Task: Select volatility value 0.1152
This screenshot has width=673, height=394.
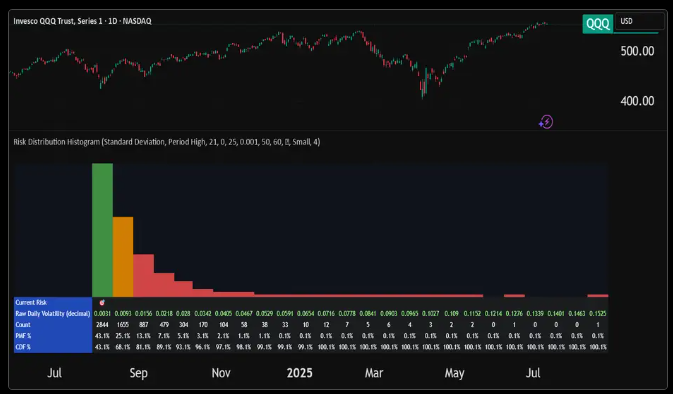Action: coord(472,314)
